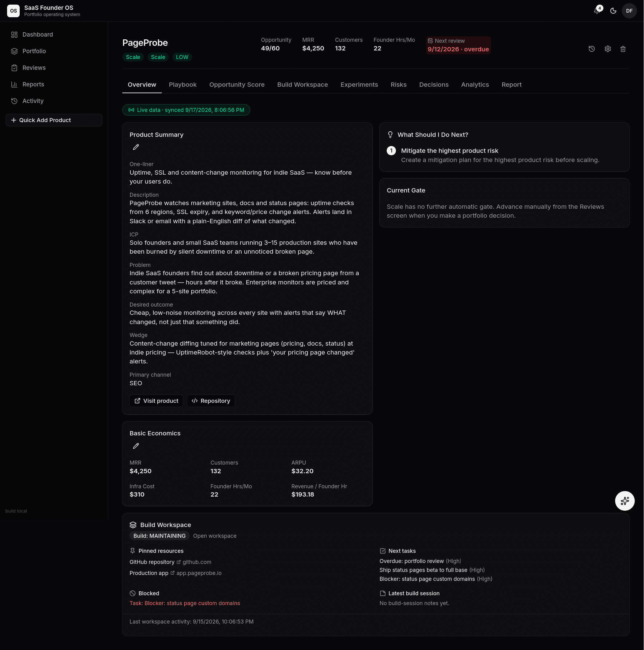
Task: Click the Open workspace link
Action: (215, 536)
